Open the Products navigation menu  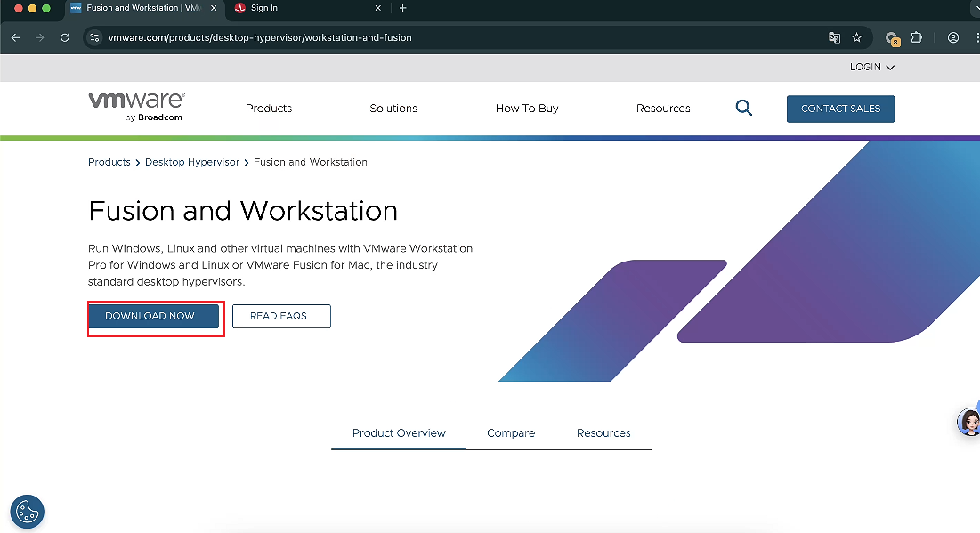point(269,108)
